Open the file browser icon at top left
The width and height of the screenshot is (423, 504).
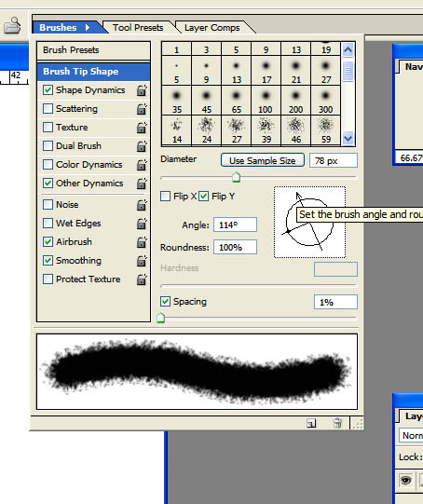point(12,26)
